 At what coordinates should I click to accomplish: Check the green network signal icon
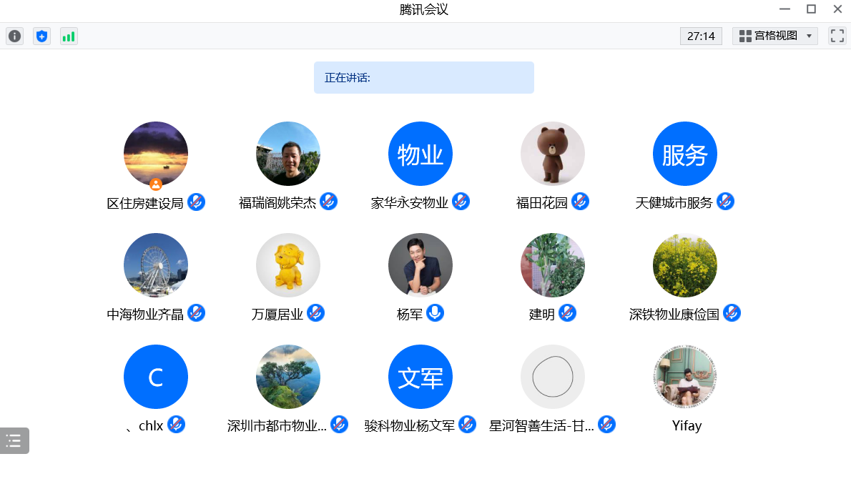click(69, 36)
